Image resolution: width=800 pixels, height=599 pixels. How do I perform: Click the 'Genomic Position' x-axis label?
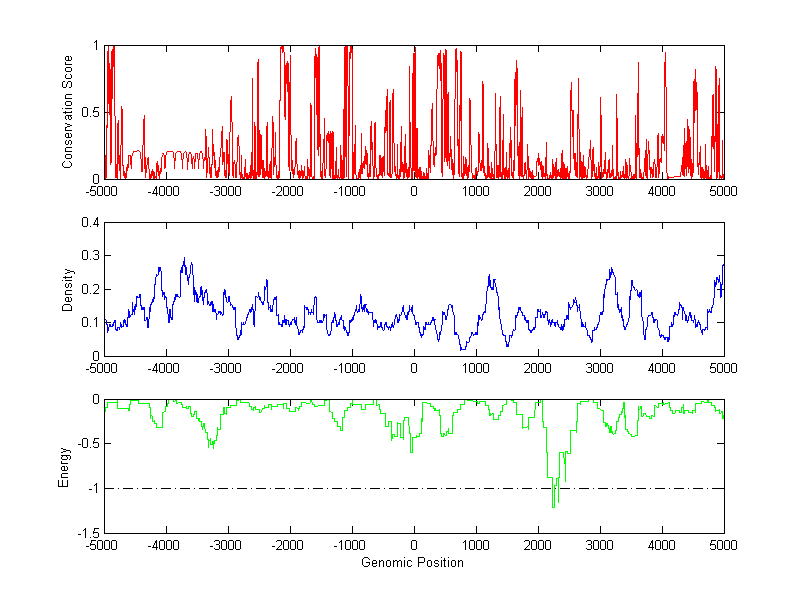point(413,562)
